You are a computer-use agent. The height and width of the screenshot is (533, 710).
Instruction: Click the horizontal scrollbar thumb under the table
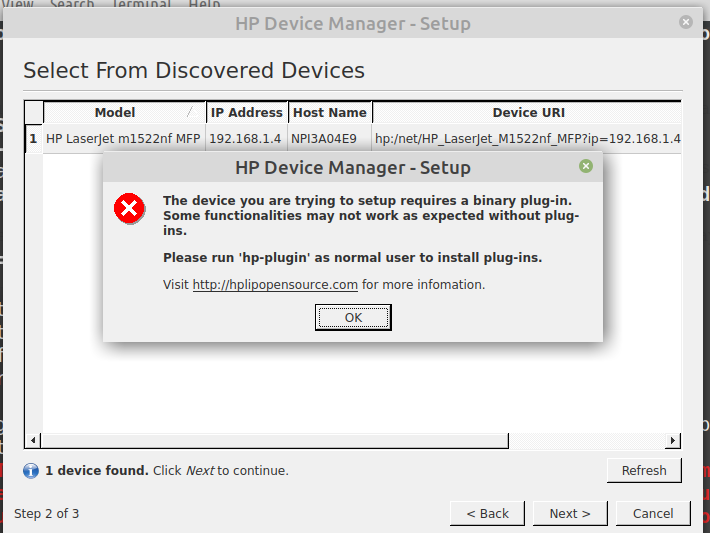click(x=275, y=440)
